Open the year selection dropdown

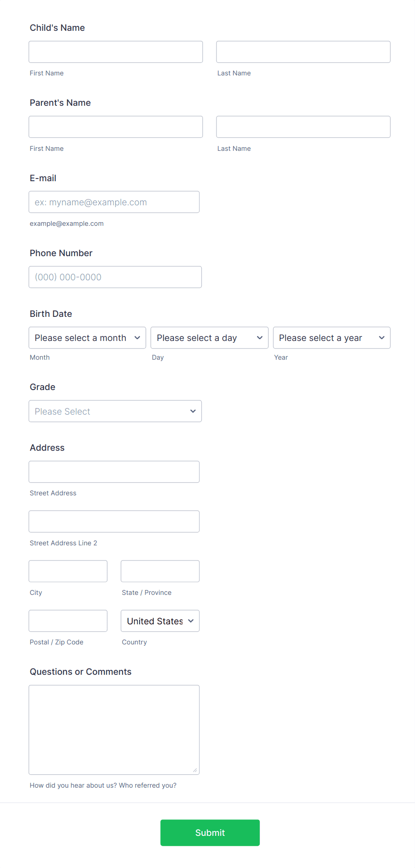tap(331, 338)
